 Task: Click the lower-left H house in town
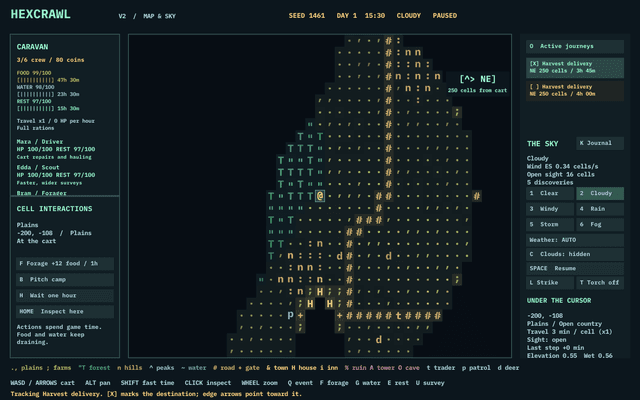[x=310, y=303]
